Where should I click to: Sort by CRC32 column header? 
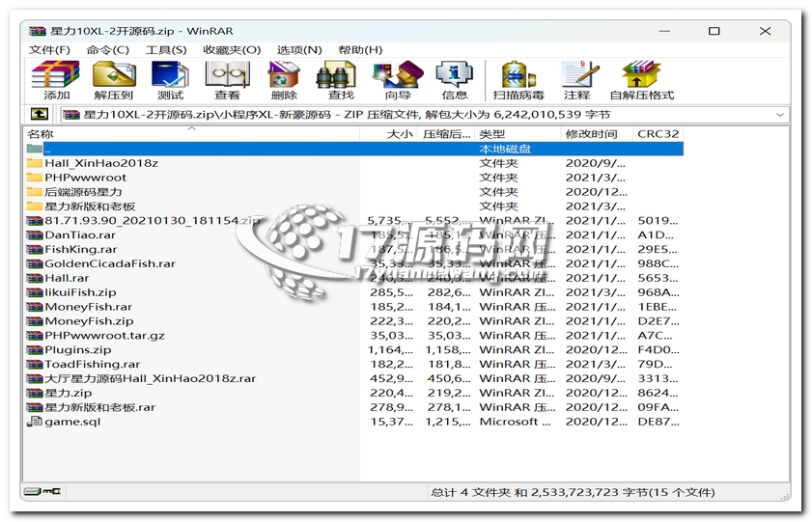pyautogui.click(x=658, y=134)
